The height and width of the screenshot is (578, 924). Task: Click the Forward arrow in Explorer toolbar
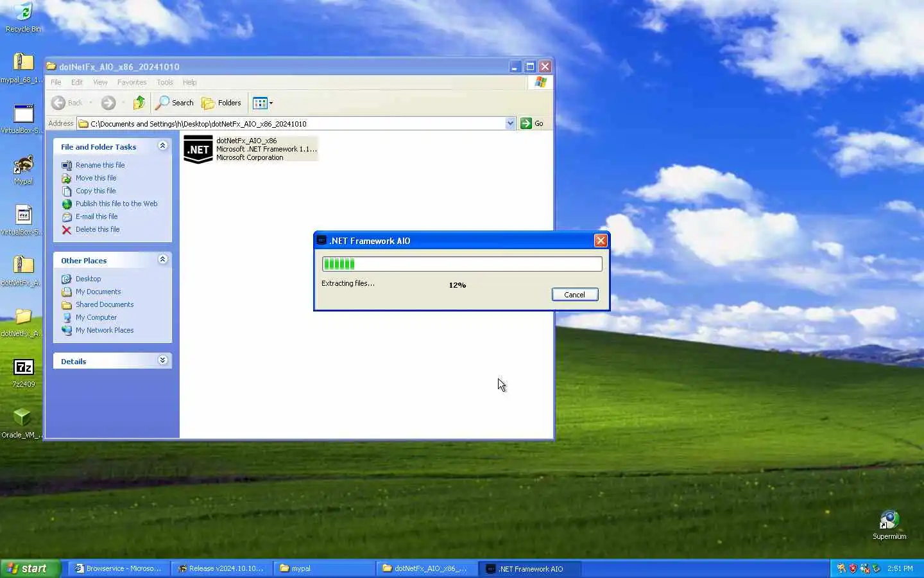(108, 103)
